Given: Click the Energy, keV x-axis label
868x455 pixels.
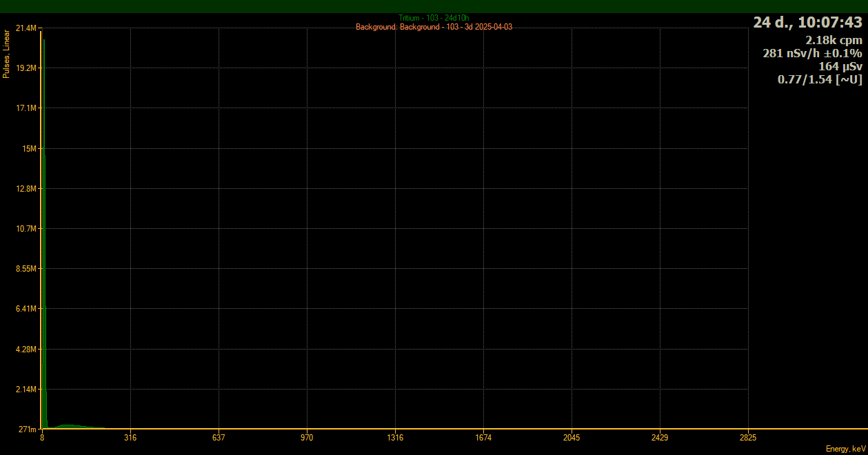Looking at the screenshot, I should click(x=845, y=449).
